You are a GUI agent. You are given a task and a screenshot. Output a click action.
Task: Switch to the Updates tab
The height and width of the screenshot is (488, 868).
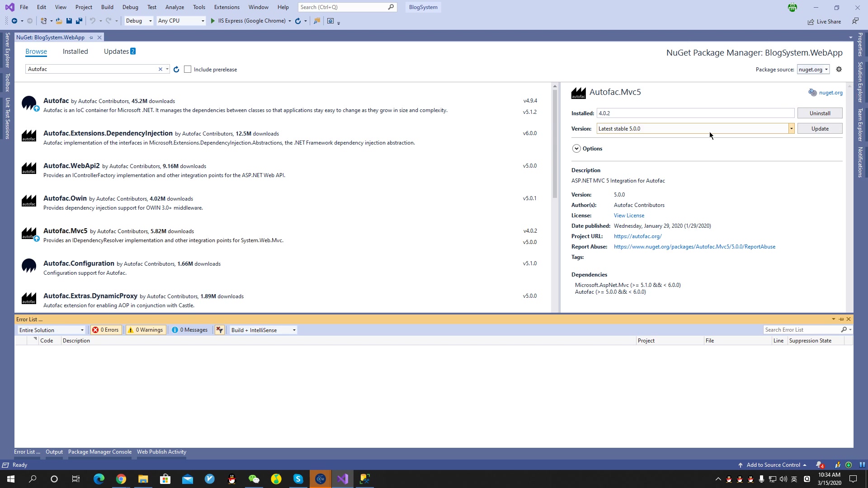coord(119,52)
